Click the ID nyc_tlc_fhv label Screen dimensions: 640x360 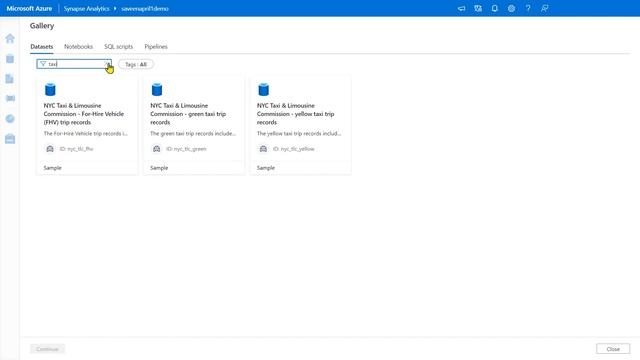[76, 149]
